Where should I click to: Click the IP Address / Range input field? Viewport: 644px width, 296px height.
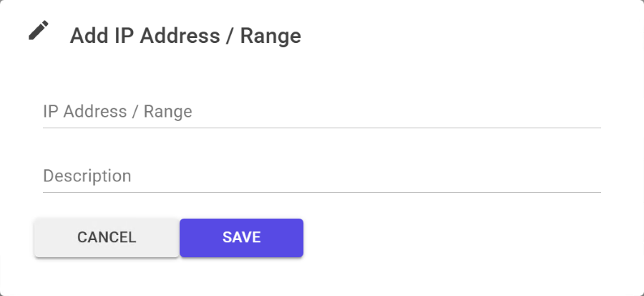click(x=321, y=112)
